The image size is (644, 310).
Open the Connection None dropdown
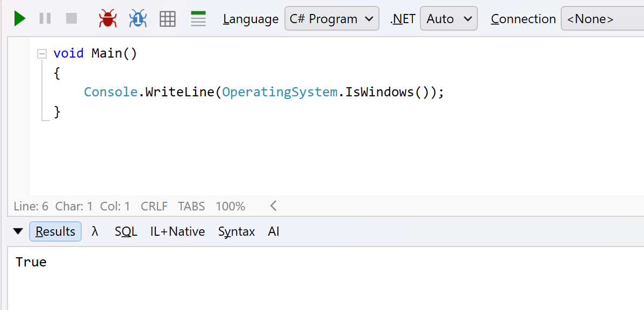(x=602, y=18)
